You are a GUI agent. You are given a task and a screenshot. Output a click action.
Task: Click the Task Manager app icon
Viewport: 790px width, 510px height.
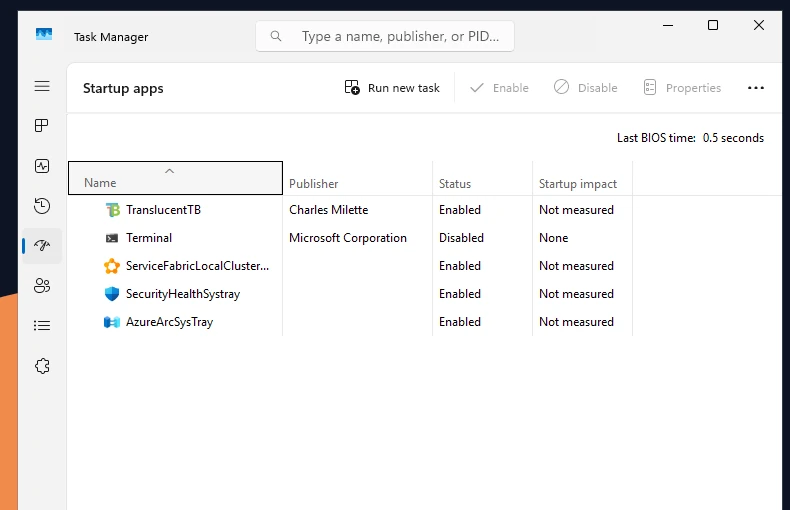(x=44, y=34)
